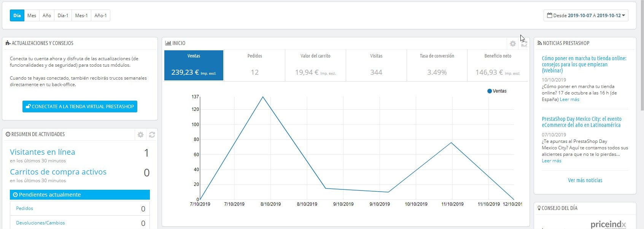Select the Valor del carrito tile
The width and height of the screenshot is (644, 229).
tap(315, 65)
